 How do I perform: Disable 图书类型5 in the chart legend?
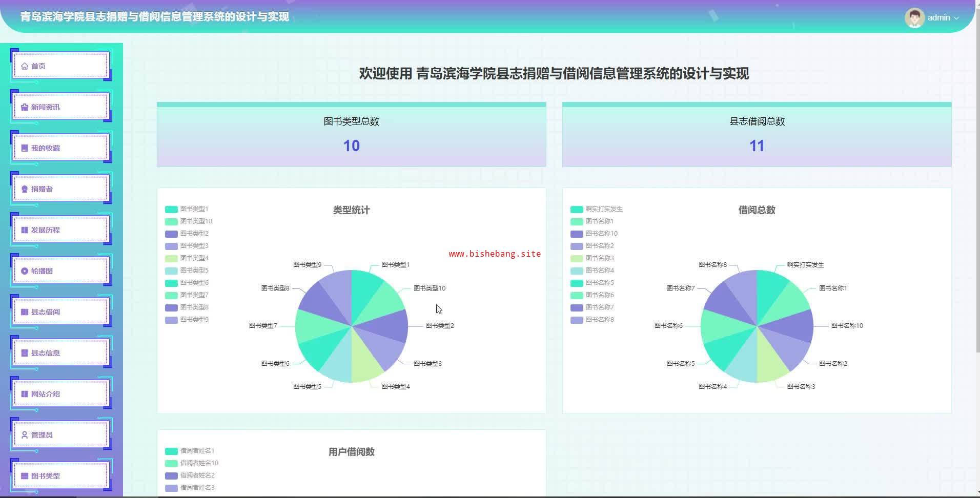(187, 271)
